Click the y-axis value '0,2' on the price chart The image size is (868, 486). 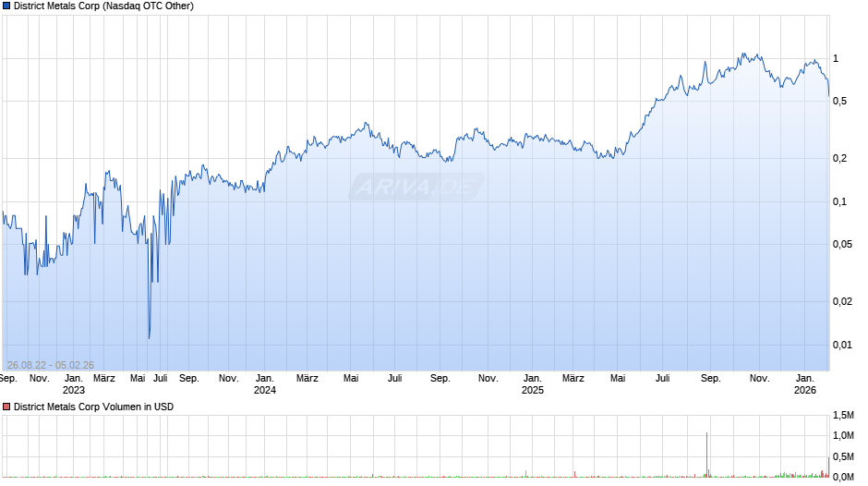pos(839,159)
